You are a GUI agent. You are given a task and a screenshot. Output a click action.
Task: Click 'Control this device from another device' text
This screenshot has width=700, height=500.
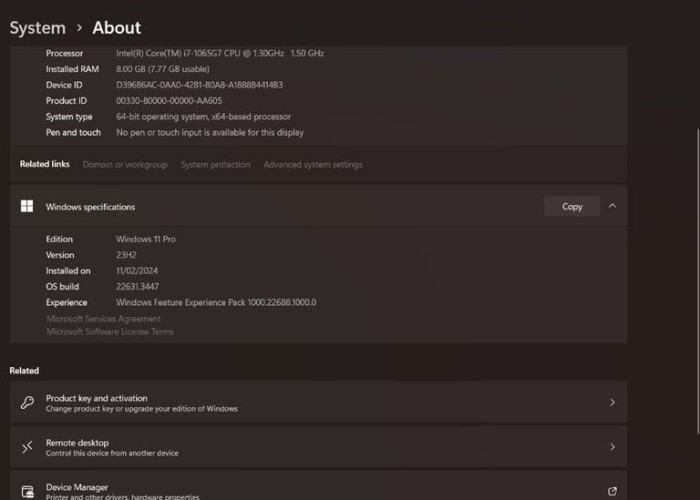click(x=112, y=453)
